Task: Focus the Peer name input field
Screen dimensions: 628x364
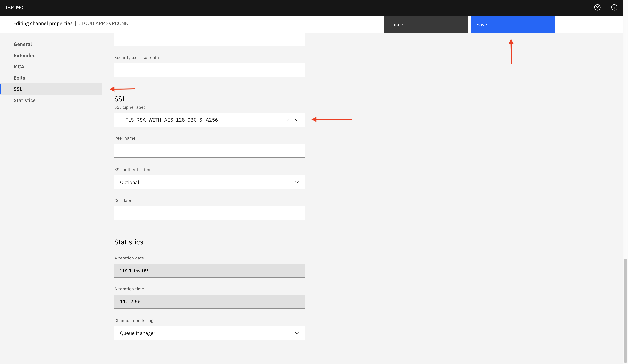Action: 209,150
